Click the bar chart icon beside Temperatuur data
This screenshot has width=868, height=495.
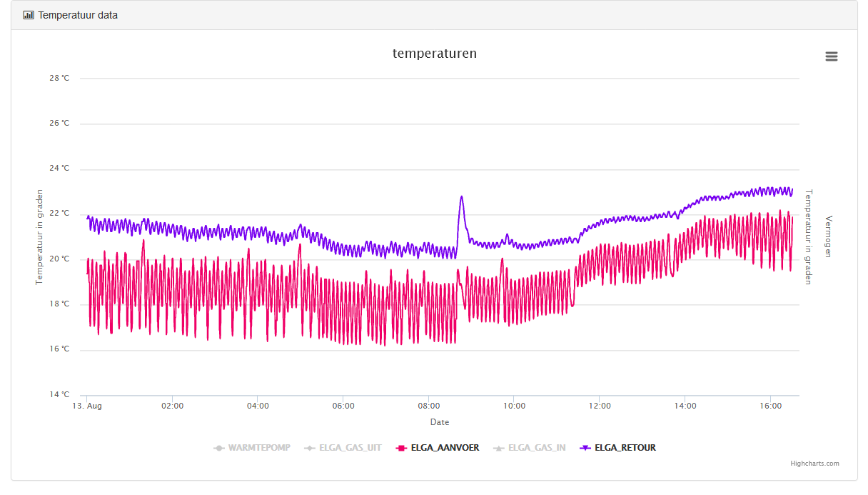(29, 15)
